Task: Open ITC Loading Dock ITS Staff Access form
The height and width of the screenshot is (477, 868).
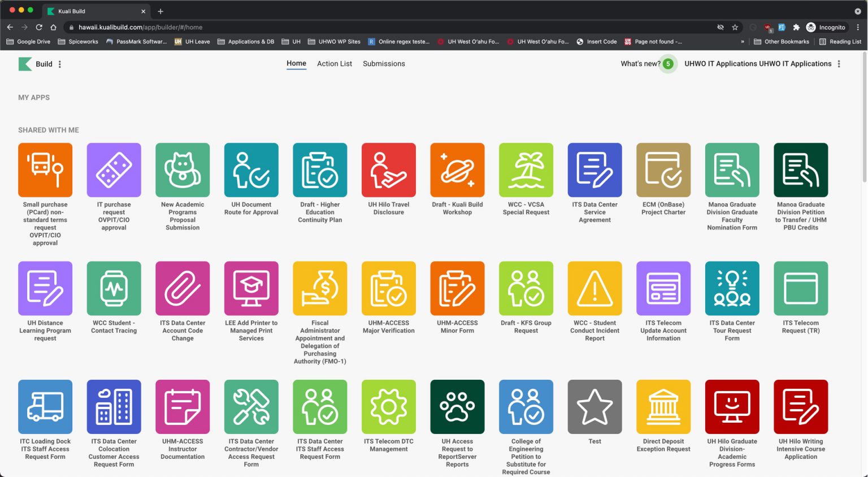Action: [45, 407]
